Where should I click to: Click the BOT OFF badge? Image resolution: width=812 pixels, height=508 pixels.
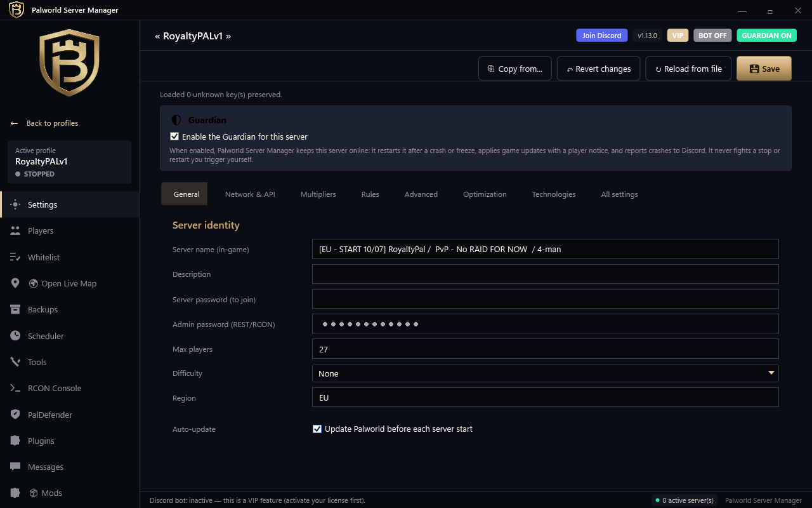(712, 36)
